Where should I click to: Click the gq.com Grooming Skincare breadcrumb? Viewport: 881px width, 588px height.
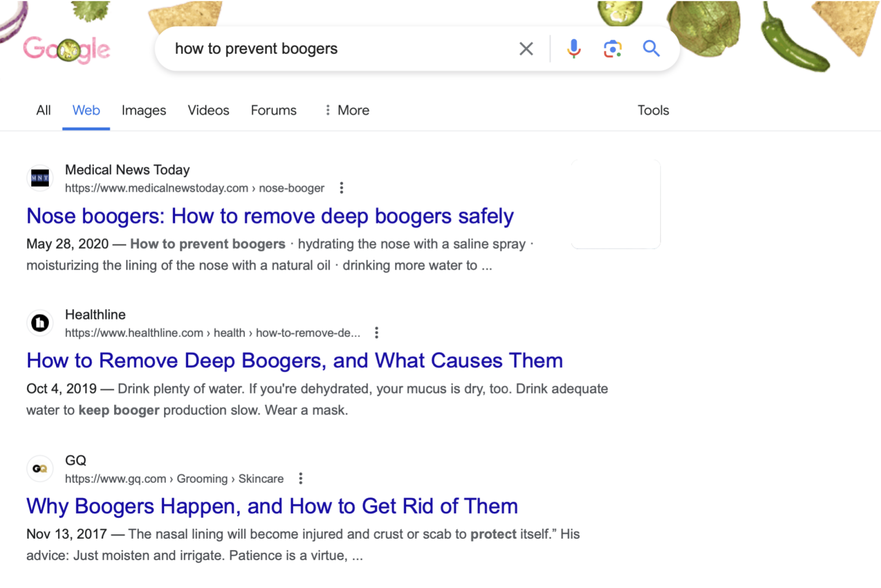pos(174,479)
